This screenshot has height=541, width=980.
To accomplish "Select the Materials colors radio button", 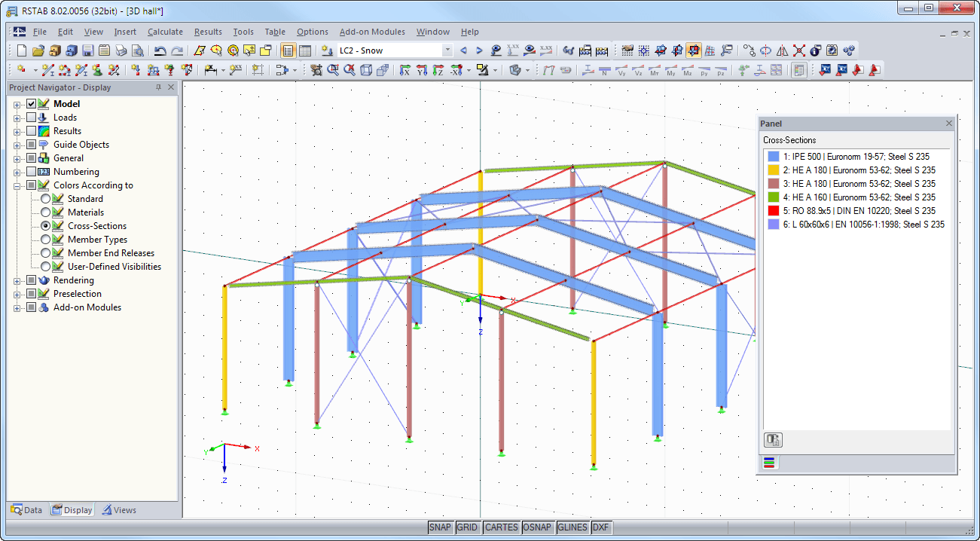I will (x=46, y=212).
